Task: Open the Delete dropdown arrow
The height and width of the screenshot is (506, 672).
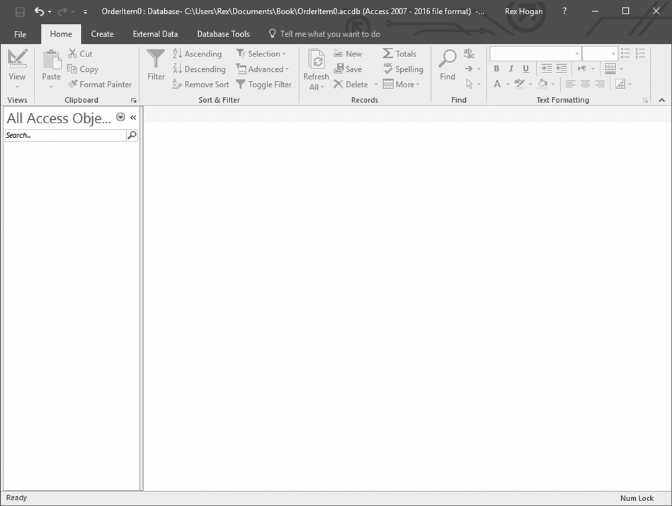Action: tap(376, 84)
